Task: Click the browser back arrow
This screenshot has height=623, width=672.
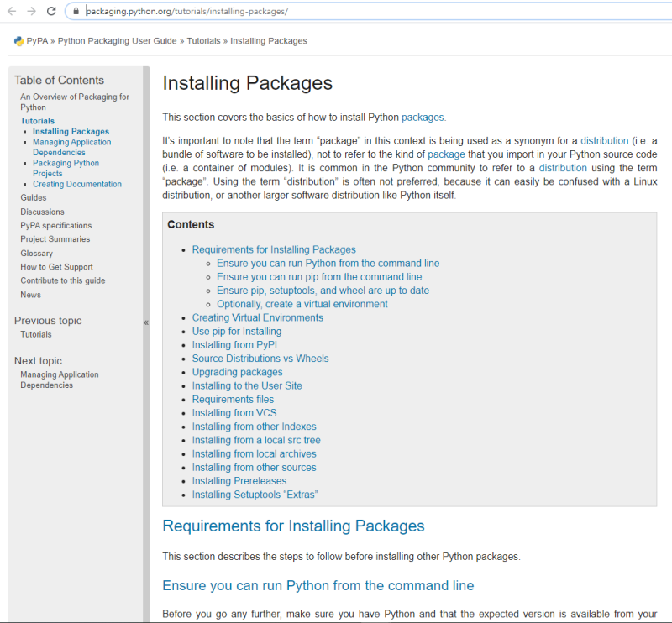Action: pyautogui.click(x=12, y=13)
